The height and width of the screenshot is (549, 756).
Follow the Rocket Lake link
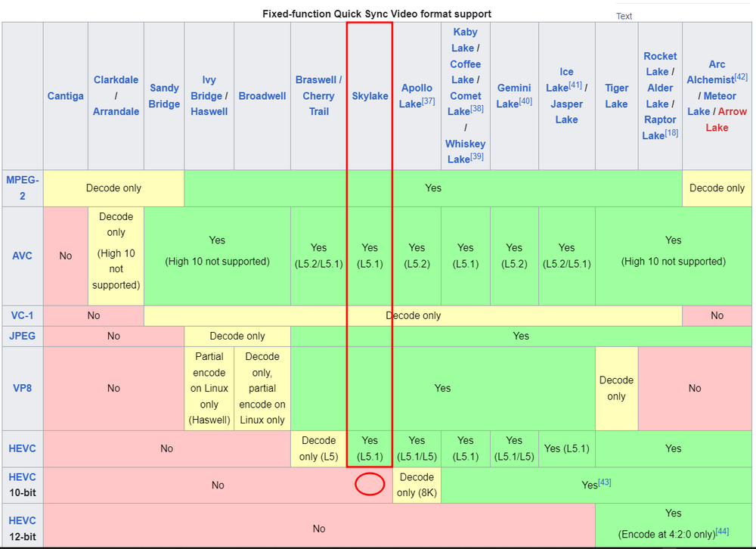(x=660, y=64)
